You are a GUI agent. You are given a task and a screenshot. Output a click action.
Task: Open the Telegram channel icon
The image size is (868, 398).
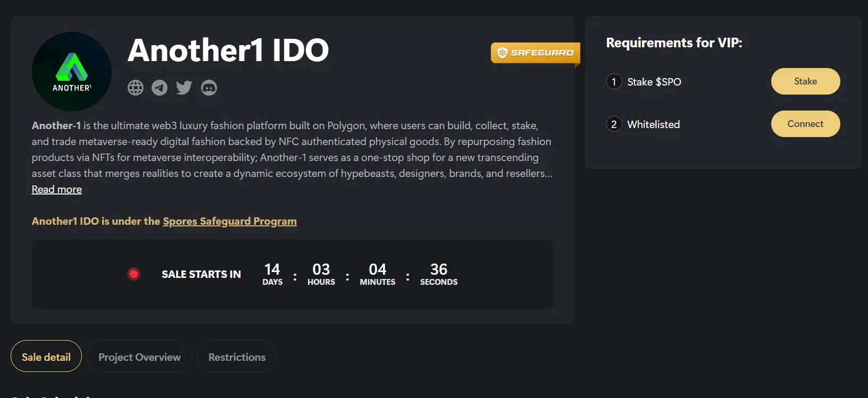[x=160, y=88]
